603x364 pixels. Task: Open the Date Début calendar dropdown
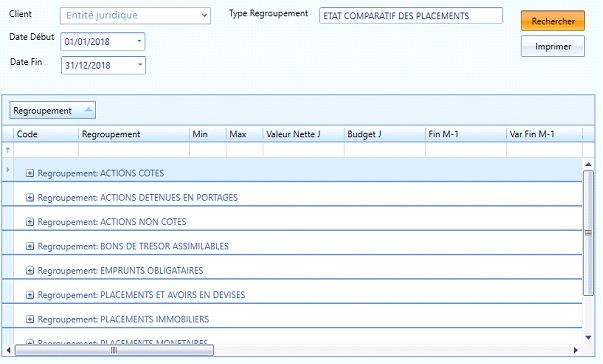(x=139, y=41)
